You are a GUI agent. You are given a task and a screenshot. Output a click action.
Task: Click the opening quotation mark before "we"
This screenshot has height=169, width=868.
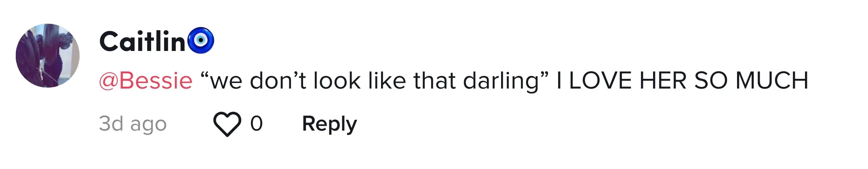click(x=204, y=75)
